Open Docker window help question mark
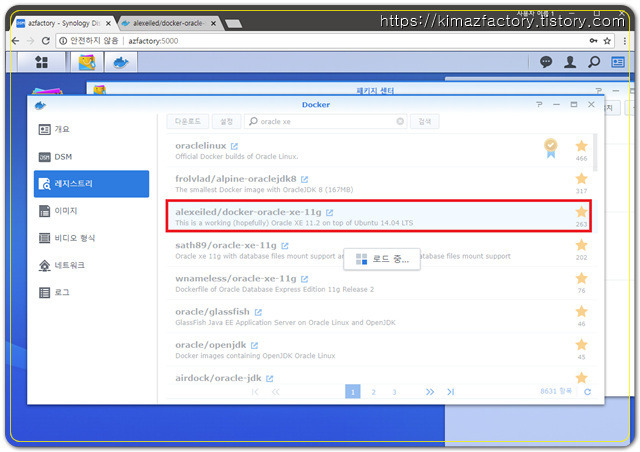The width and height of the screenshot is (640, 452). pos(539,105)
